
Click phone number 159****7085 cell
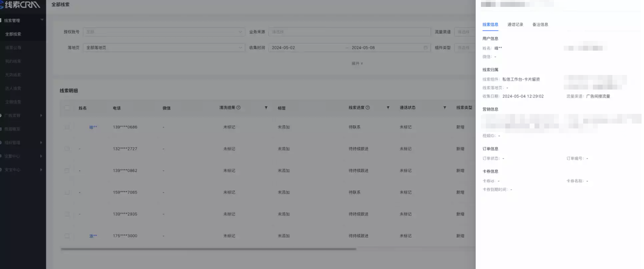(125, 192)
